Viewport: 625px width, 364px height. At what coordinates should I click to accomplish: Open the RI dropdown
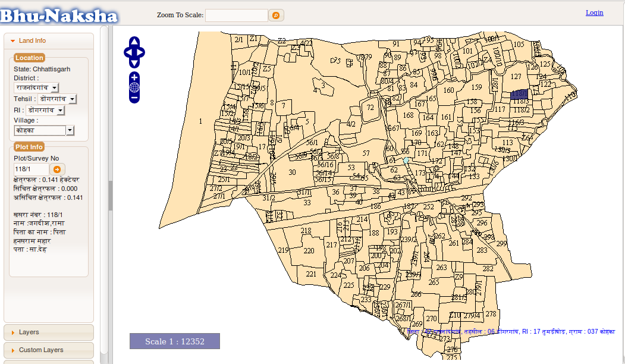point(60,111)
